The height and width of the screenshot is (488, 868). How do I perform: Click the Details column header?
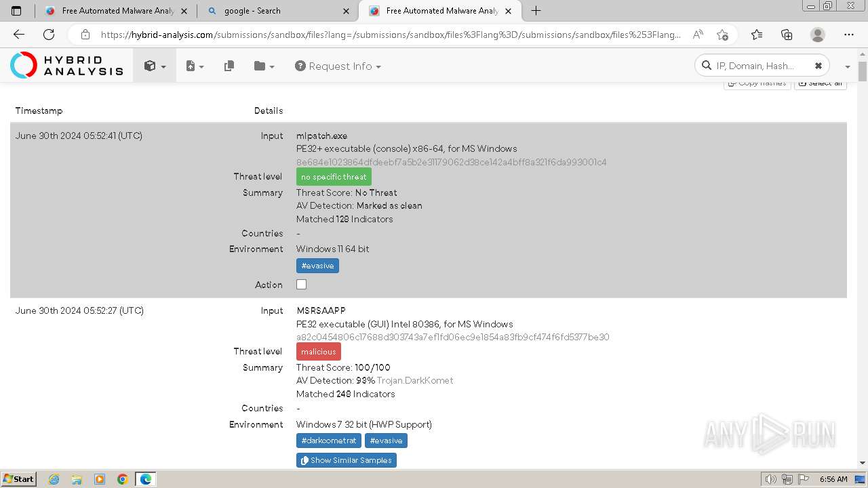coord(269,110)
